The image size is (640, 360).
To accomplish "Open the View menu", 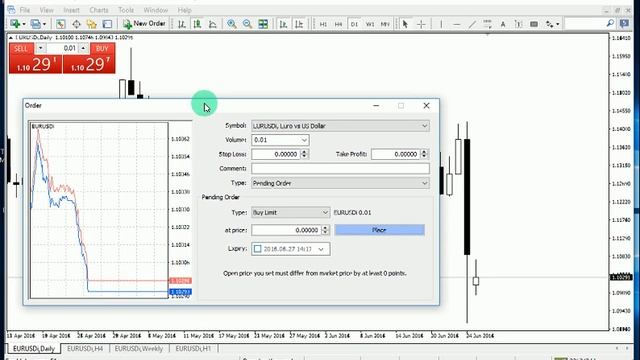I will tap(47, 10).
